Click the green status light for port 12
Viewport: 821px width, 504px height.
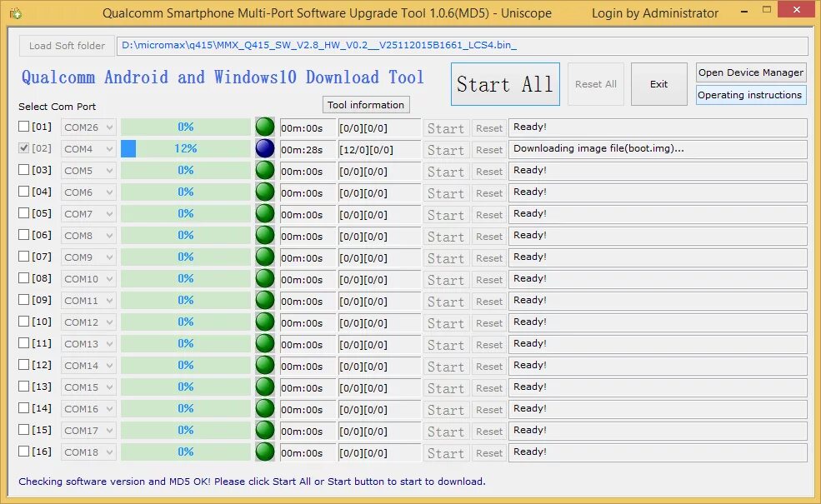(265, 366)
